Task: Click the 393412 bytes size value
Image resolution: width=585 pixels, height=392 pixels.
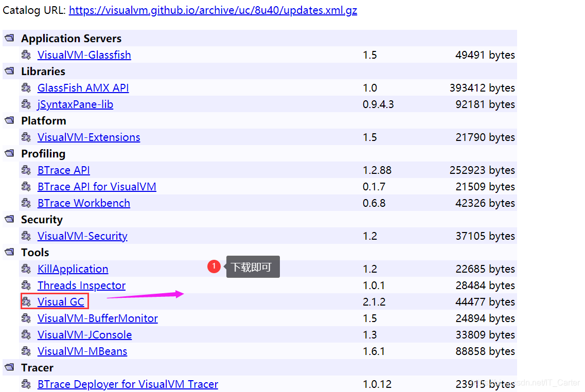Action: (x=483, y=88)
